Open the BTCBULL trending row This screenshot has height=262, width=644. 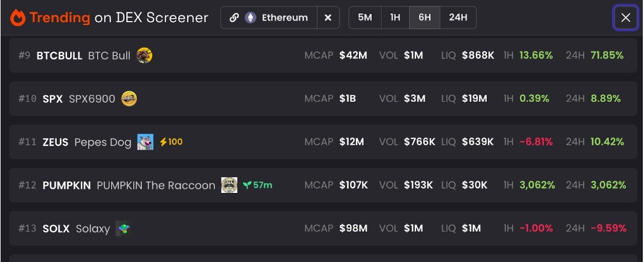323,56
